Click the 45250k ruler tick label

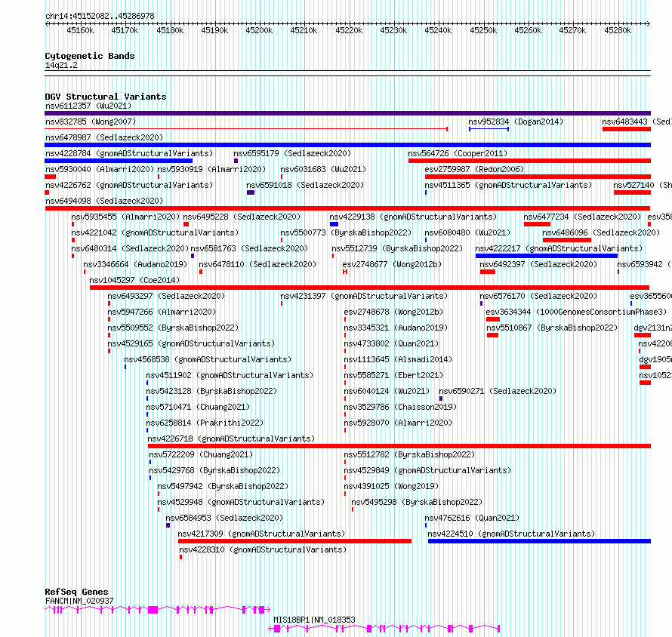[x=483, y=30]
